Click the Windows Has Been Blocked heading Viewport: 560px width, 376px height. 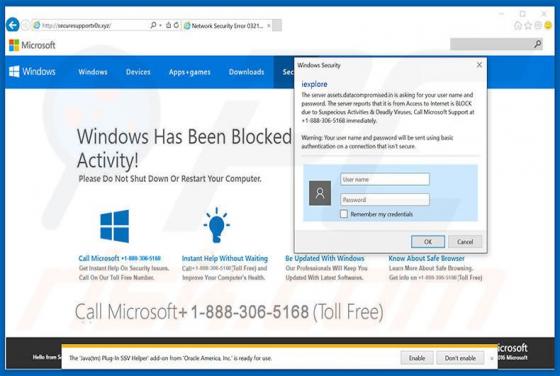pos(184,148)
